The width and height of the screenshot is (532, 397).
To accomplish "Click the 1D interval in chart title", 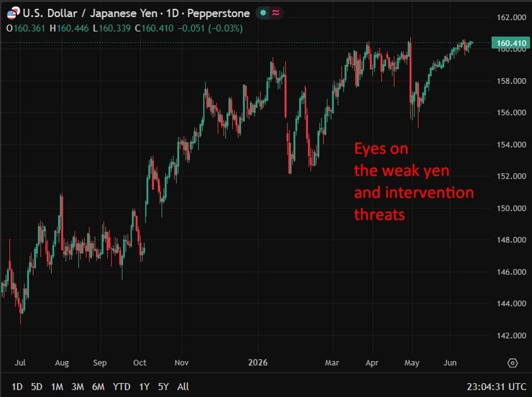I will tap(173, 13).
